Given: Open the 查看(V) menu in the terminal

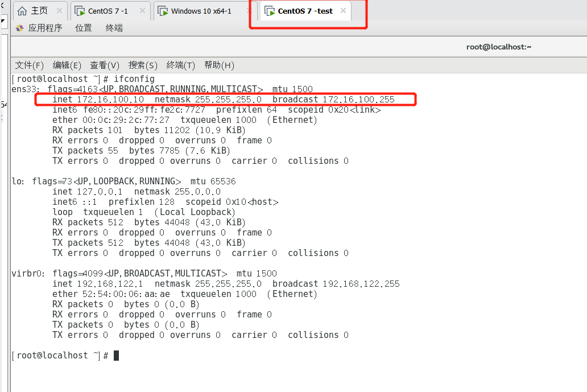Looking at the screenshot, I should [x=105, y=65].
